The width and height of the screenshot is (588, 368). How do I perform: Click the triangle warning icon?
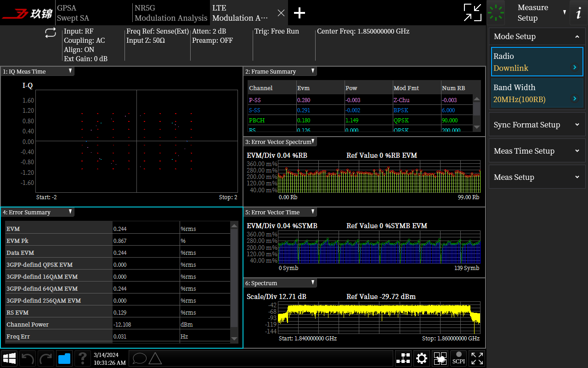155,358
